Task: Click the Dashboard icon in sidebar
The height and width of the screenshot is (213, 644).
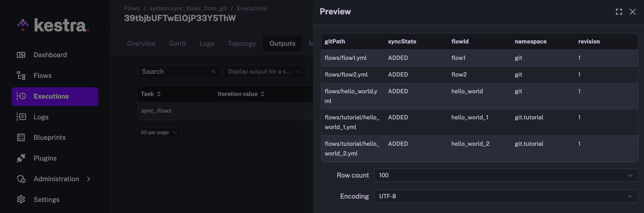Action: coord(21,55)
